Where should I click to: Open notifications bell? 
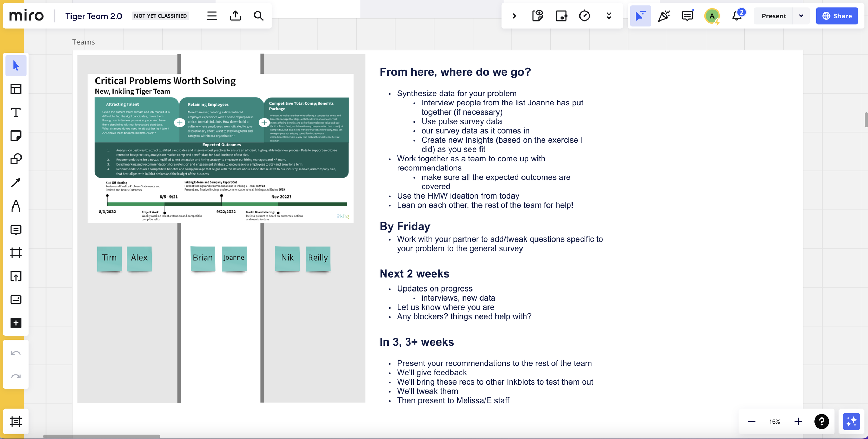click(737, 16)
